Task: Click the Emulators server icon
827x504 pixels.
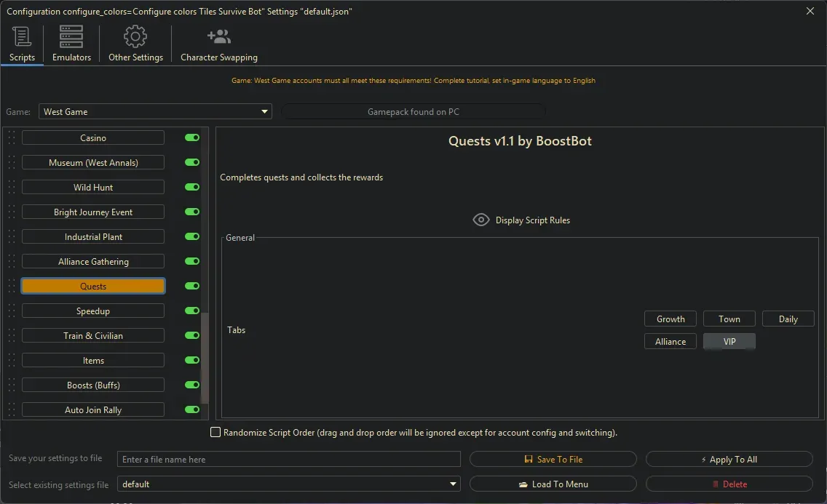Action: click(x=70, y=36)
